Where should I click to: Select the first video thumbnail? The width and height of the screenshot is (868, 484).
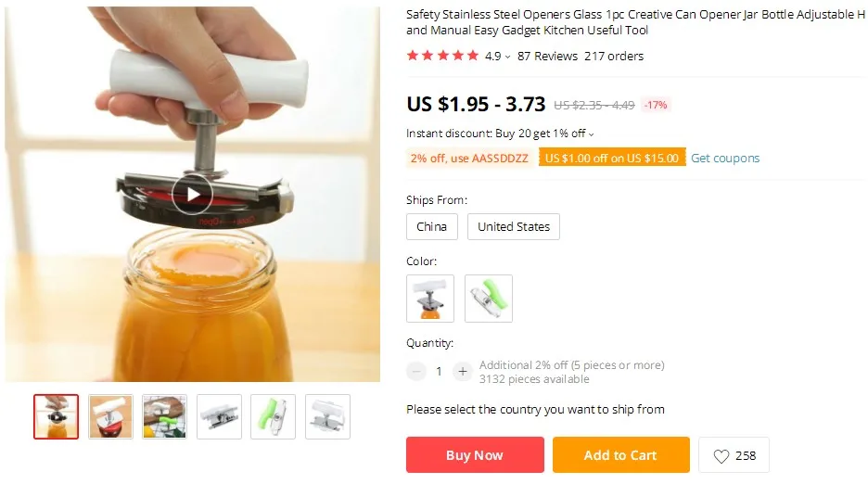tap(56, 416)
